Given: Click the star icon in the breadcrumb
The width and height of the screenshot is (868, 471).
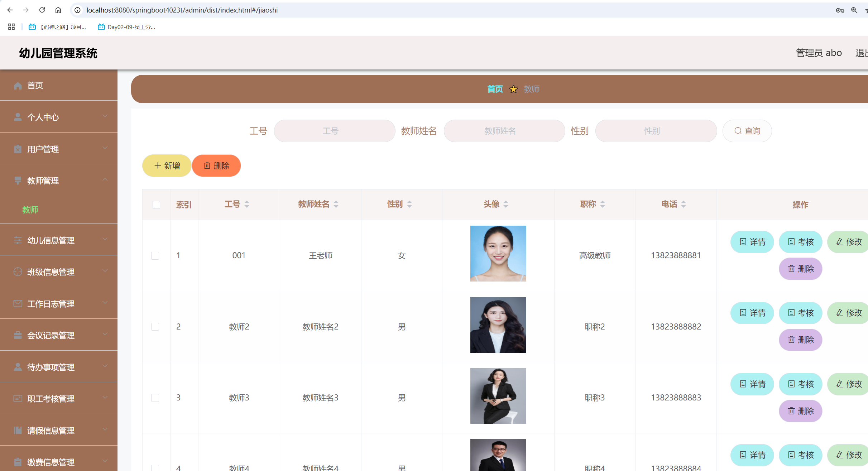Looking at the screenshot, I should click(513, 89).
